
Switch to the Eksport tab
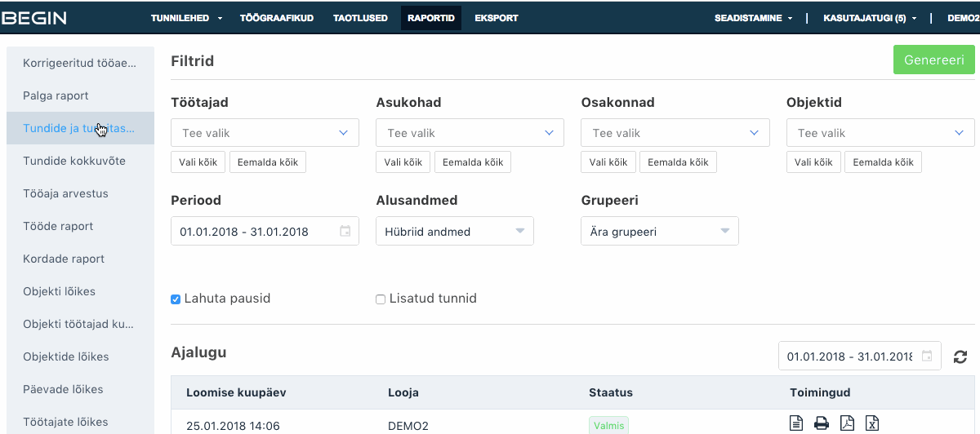tap(497, 18)
